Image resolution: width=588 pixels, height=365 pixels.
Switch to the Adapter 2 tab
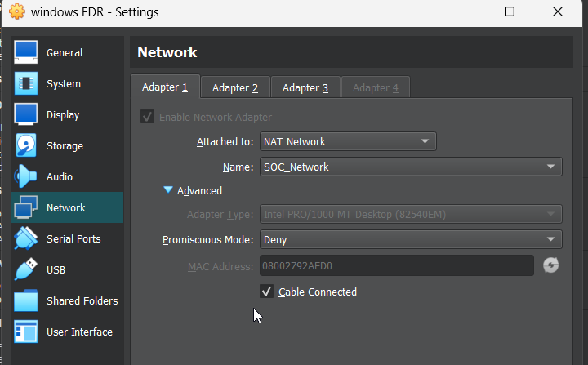[x=235, y=88]
